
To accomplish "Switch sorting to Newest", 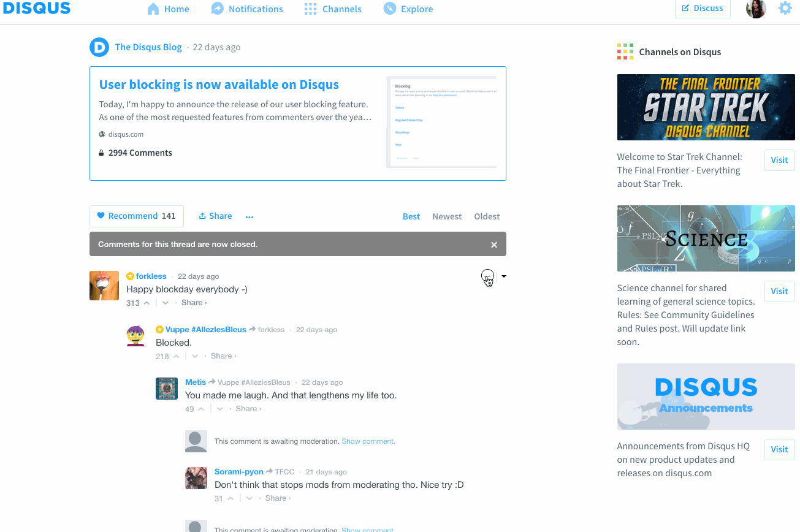I will pyautogui.click(x=447, y=216).
